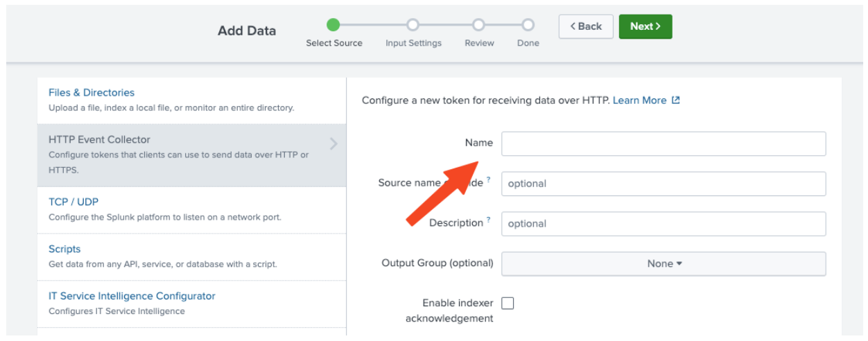Click the Select Source step circle

pos(333,25)
